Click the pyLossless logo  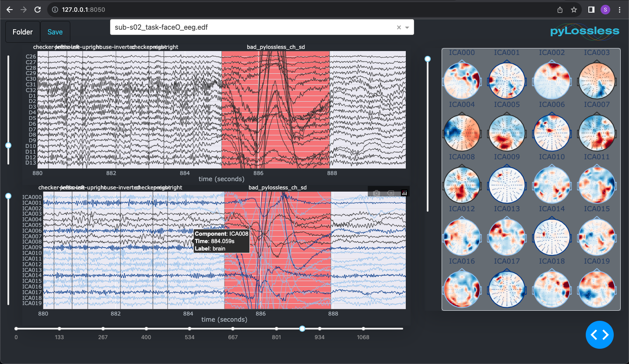click(x=584, y=31)
